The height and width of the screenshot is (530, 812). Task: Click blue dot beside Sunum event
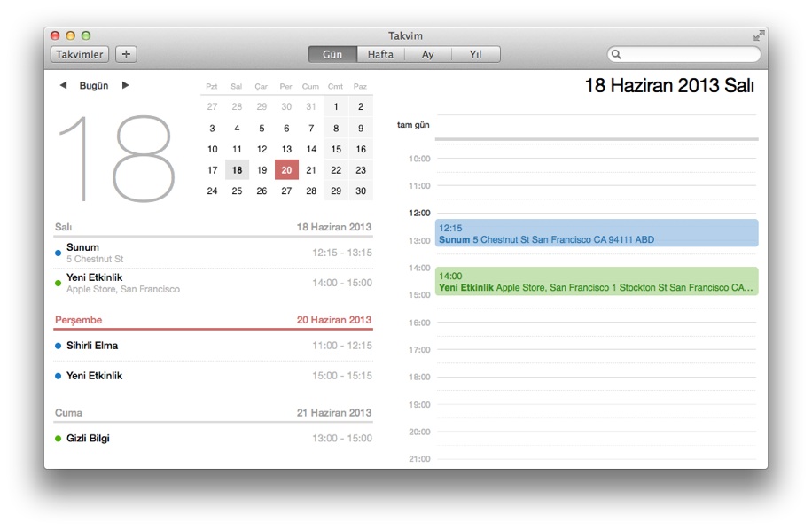[x=58, y=253]
